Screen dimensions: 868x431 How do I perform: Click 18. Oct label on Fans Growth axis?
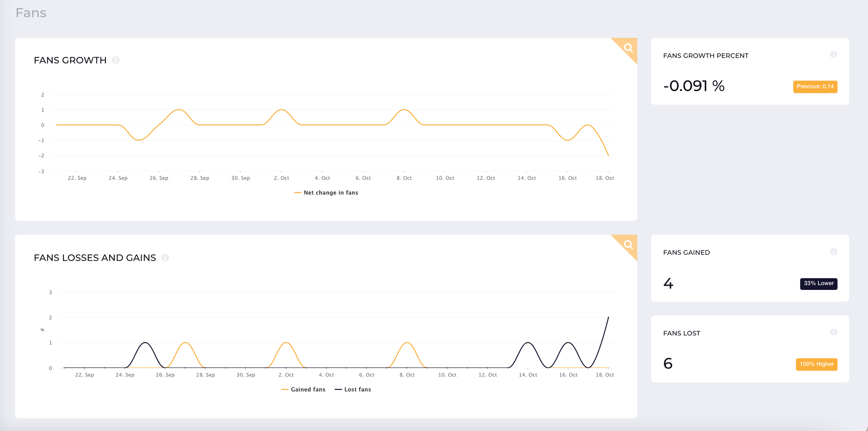coord(605,178)
